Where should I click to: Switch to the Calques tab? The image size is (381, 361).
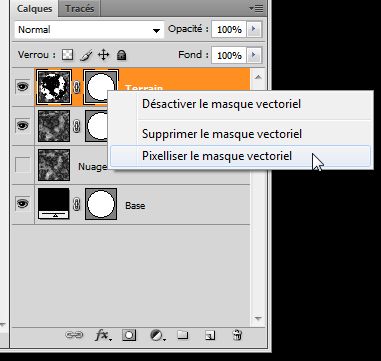tap(34, 8)
